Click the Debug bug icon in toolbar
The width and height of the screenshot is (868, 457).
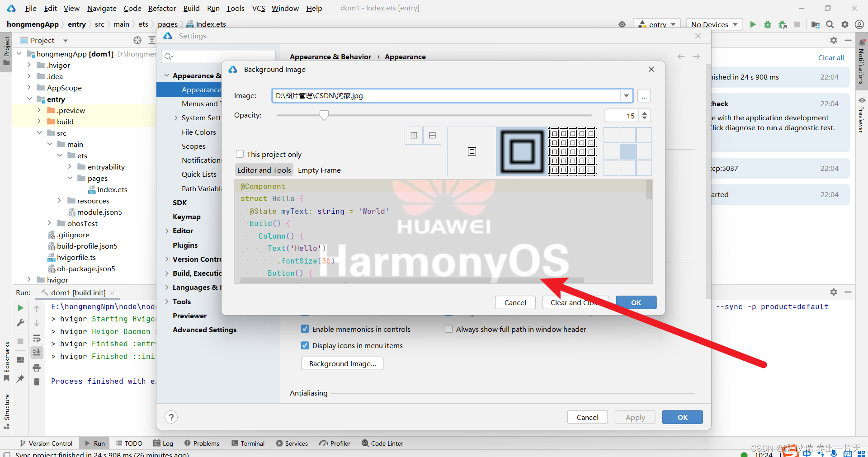(768, 24)
